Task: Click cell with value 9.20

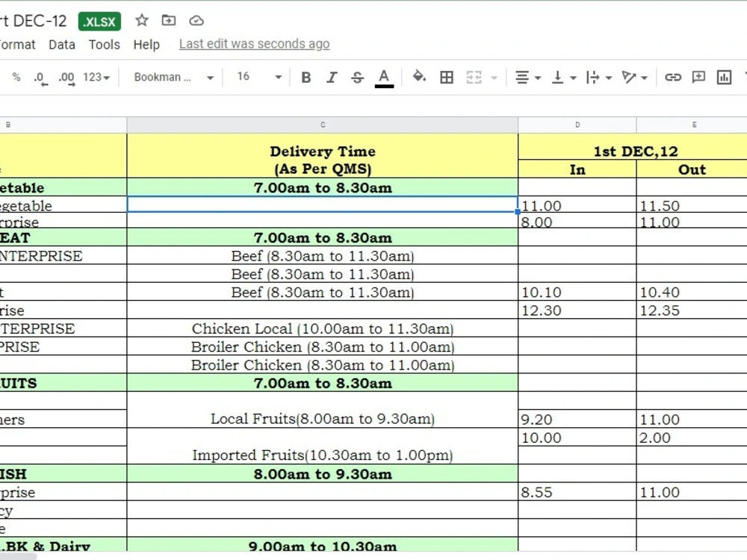Action: [577, 419]
